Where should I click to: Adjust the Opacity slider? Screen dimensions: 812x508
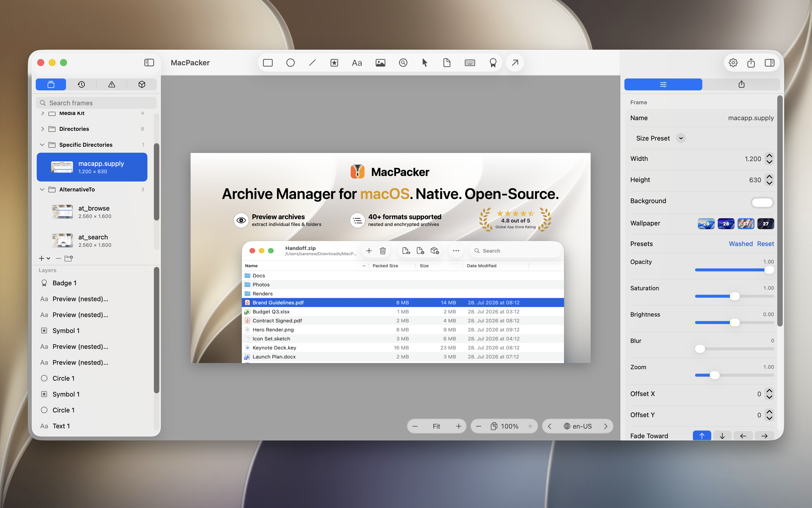pyautogui.click(x=735, y=270)
